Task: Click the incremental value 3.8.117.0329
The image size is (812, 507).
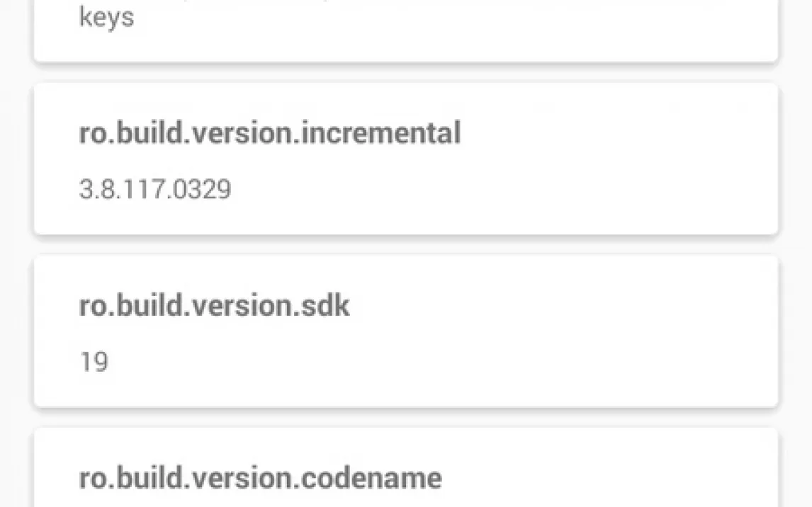Action: tap(154, 190)
